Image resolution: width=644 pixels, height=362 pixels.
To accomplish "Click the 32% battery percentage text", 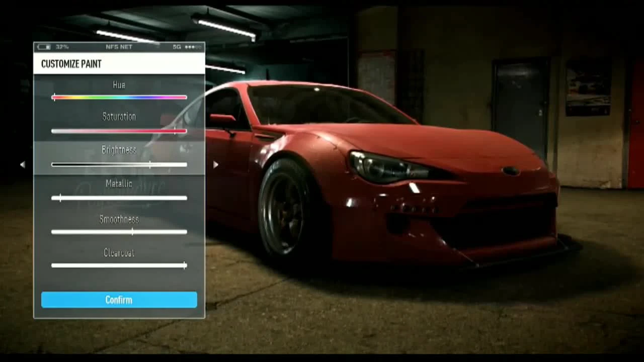I will pyautogui.click(x=62, y=47).
